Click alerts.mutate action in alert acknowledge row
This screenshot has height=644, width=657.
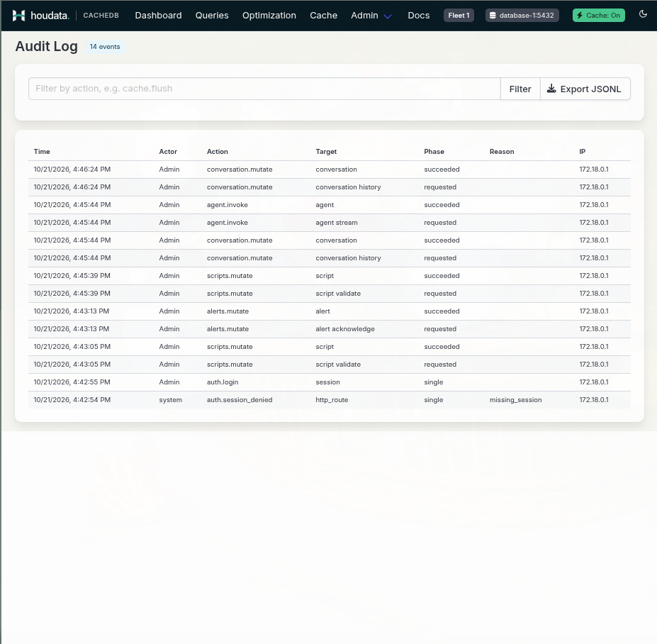pyautogui.click(x=228, y=329)
